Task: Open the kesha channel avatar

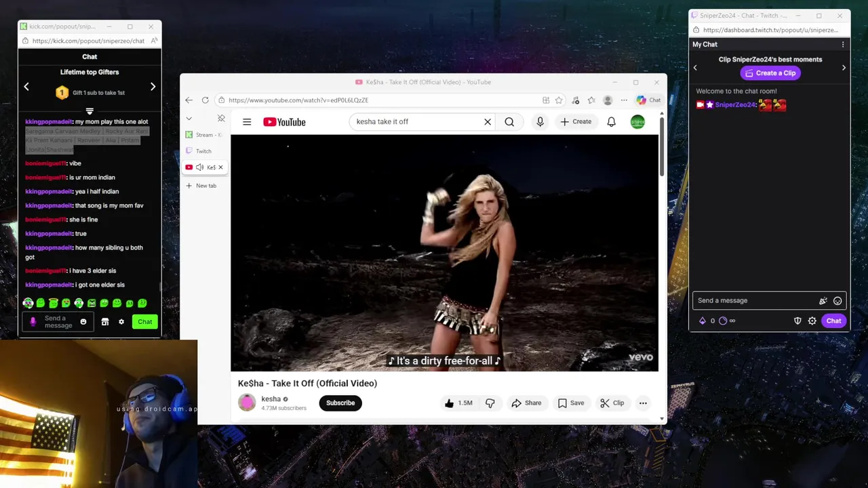Action: tap(247, 403)
